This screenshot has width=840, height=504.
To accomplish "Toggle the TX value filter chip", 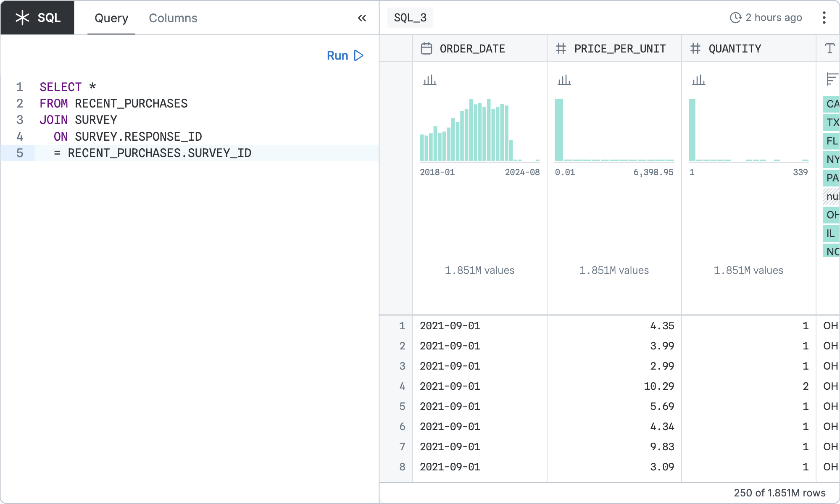I will coord(831,122).
